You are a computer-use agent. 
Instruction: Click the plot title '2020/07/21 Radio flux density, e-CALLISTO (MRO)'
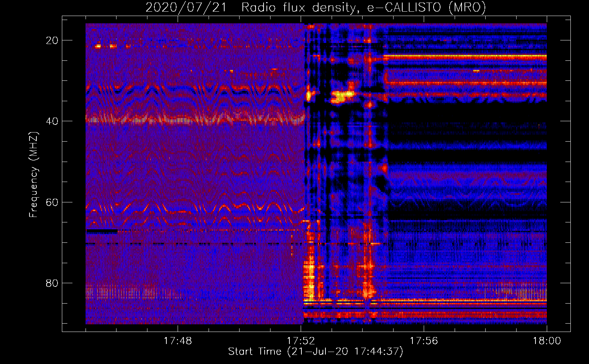pyautogui.click(x=316, y=7)
